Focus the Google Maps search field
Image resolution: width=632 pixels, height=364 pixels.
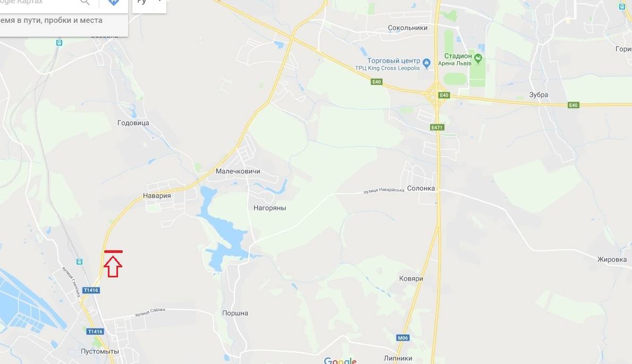38,3
